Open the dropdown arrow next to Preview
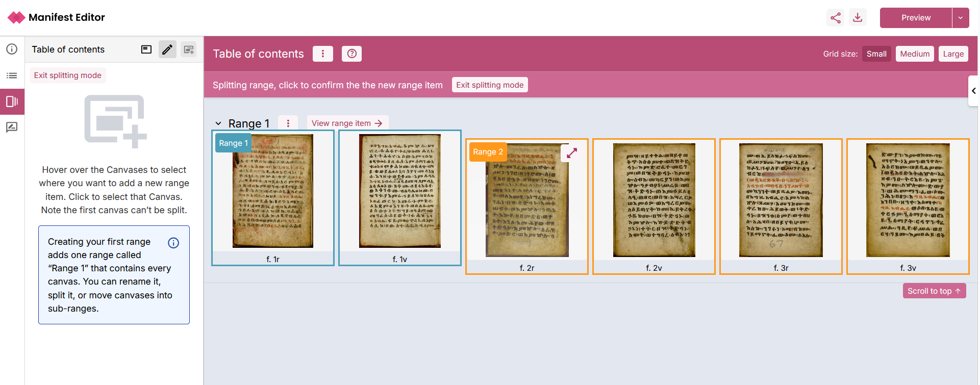This screenshot has width=980, height=385. point(960,18)
